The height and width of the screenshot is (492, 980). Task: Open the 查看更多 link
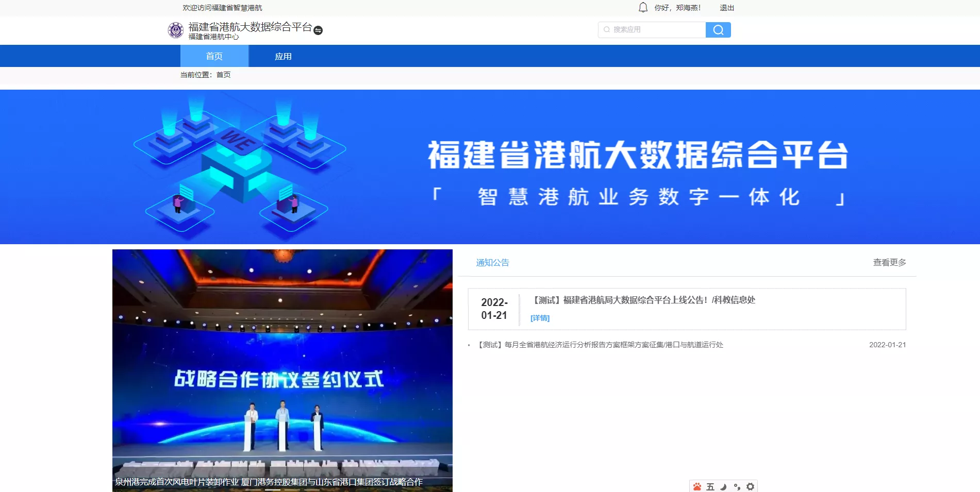pyautogui.click(x=889, y=263)
